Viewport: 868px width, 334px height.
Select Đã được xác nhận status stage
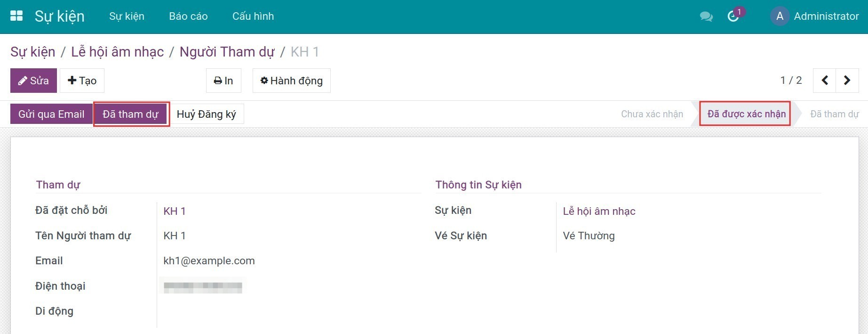(746, 114)
